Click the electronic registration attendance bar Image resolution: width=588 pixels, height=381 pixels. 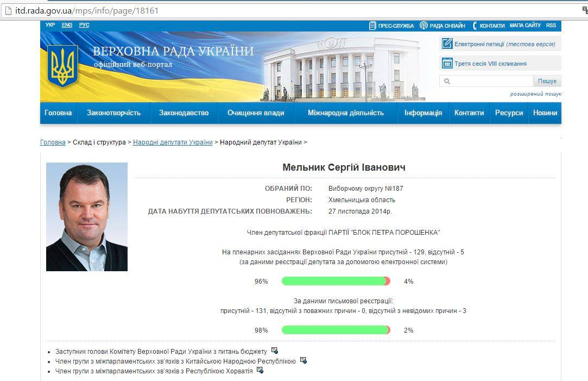coord(336,281)
